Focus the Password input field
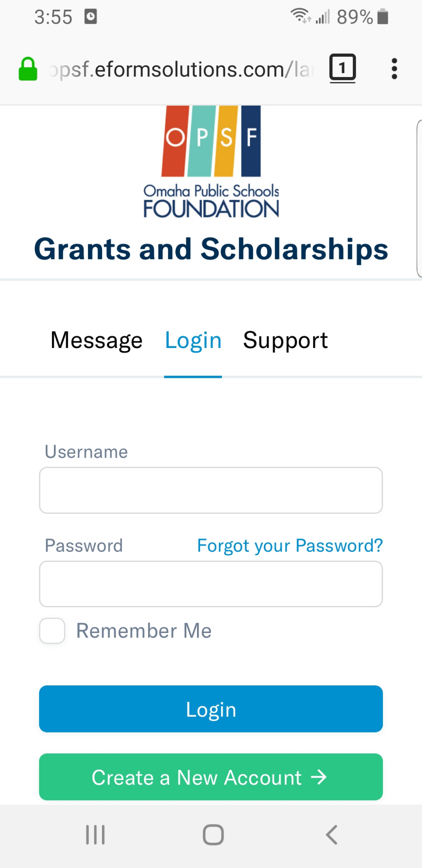422x868 pixels. click(211, 584)
